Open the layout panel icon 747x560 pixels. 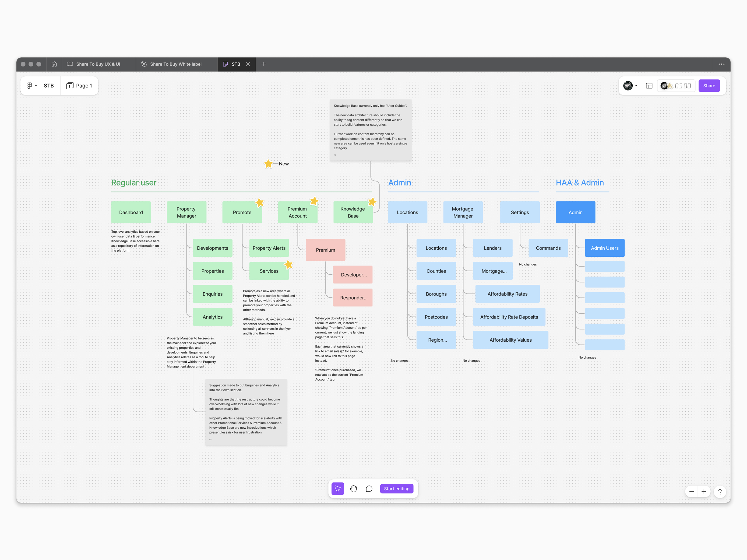[x=649, y=86]
